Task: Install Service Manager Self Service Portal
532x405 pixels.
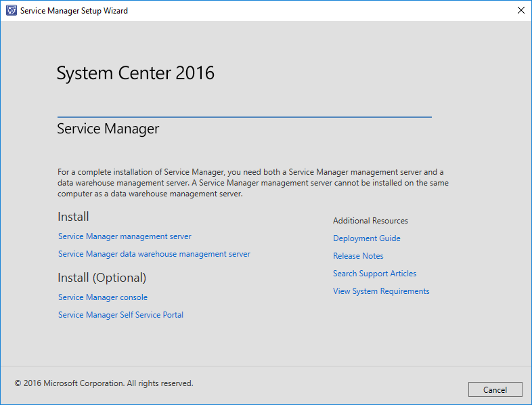Action: (x=120, y=315)
